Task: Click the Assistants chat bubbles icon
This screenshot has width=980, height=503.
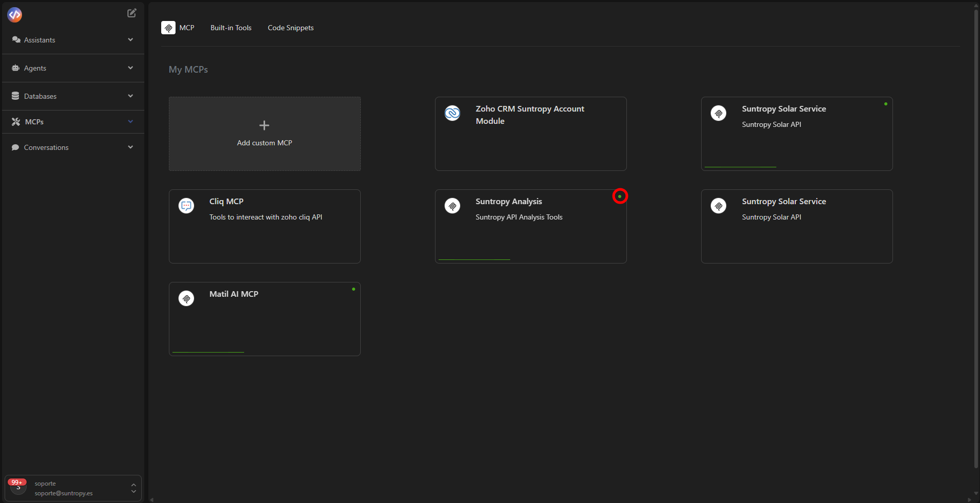Action: click(16, 40)
